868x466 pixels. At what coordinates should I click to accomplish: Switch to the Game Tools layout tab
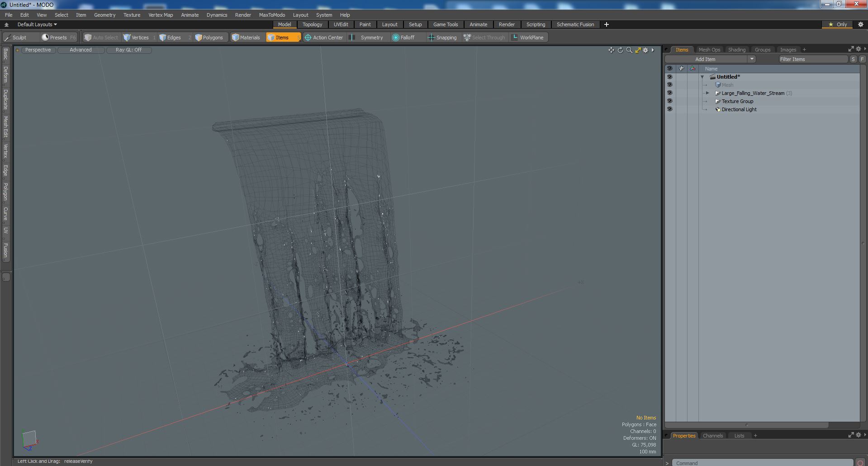[x=446, y=24]
